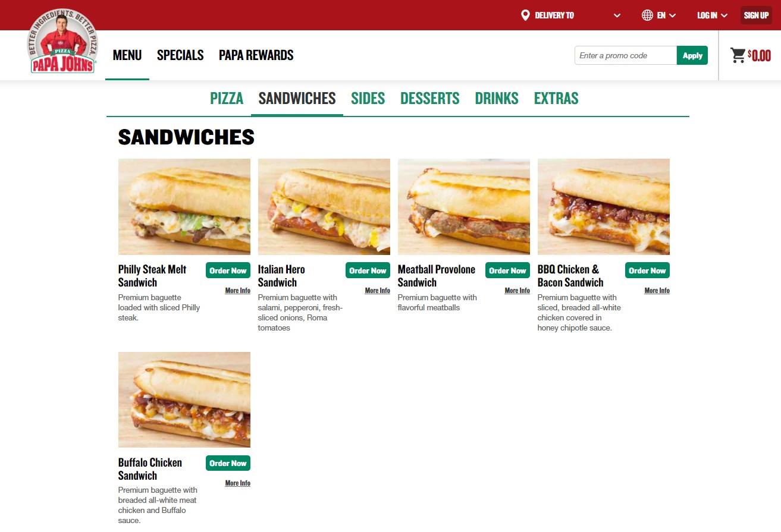Select the Extras tab

pyautogui.click(x=556, y=99)
